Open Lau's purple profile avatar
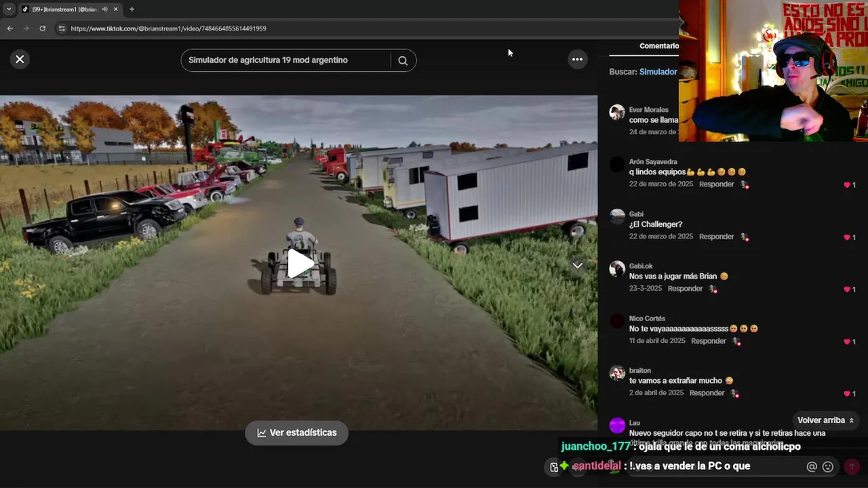 (617, 426)
